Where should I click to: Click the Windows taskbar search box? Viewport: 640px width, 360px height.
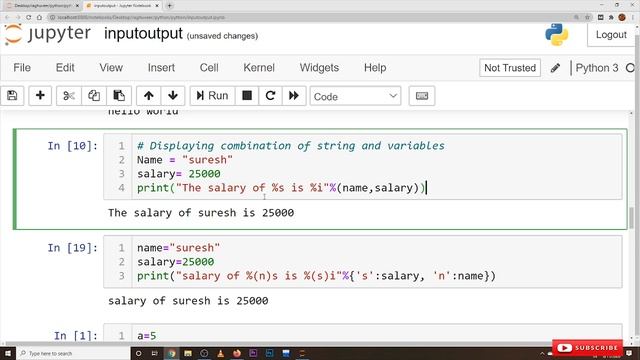pos(73,353)
